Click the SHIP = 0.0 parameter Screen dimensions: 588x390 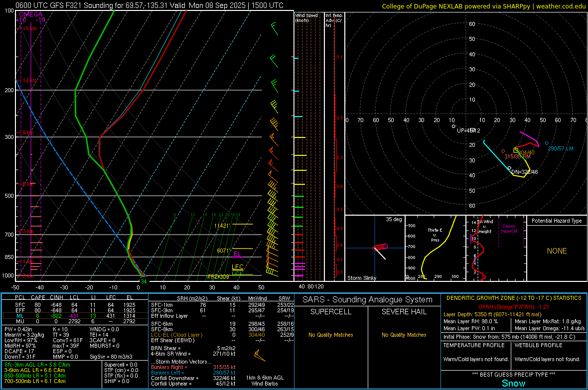(x=117, y=381)
